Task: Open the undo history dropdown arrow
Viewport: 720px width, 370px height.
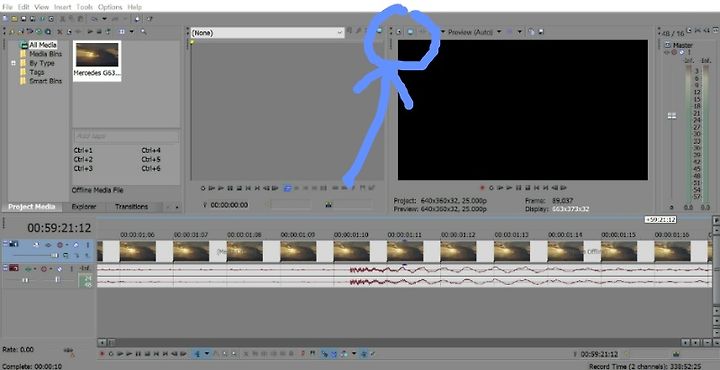Action: pyautogui.click(x=104, y=19)
